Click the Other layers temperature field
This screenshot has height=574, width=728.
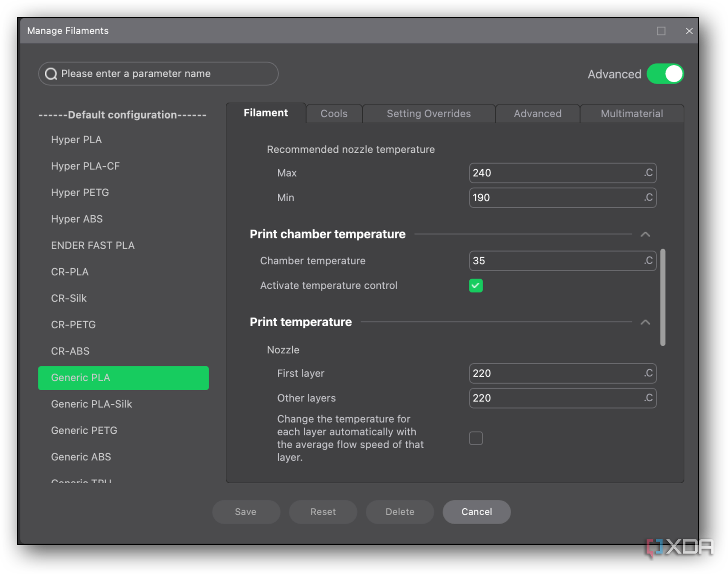point(562,398)
